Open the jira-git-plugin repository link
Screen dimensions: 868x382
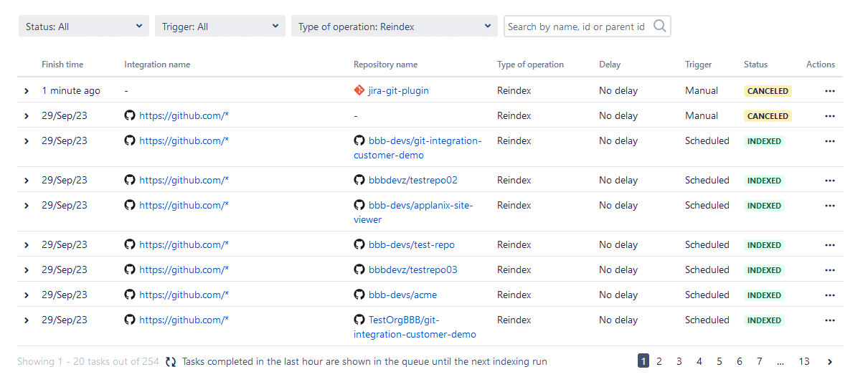399,91
